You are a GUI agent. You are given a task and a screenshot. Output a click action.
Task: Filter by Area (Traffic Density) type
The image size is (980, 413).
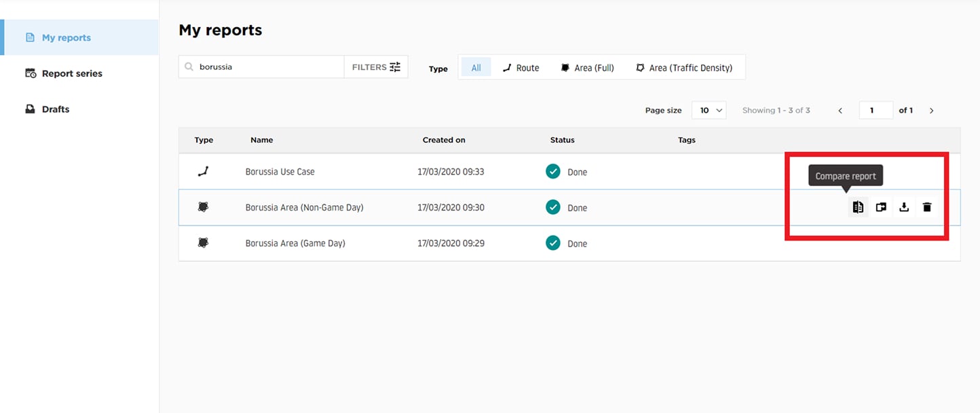pyautogui.click(x=684, y=67)
